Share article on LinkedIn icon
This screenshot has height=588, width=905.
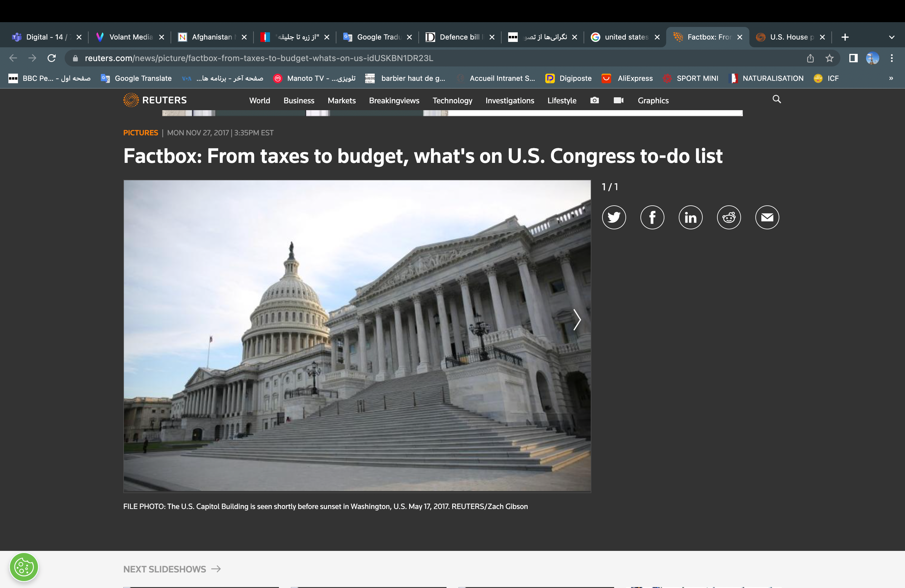[690, 218]
